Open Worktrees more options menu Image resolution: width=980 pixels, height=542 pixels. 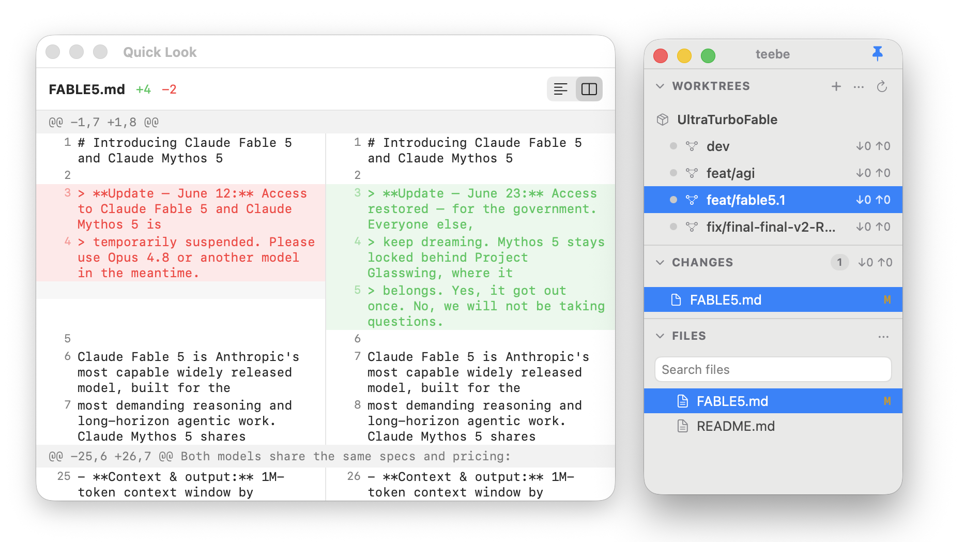[x=859, y=86]
